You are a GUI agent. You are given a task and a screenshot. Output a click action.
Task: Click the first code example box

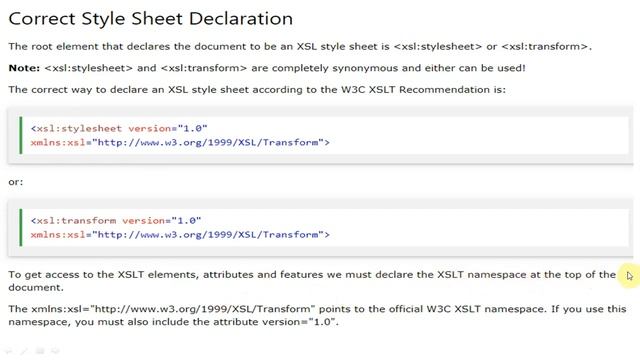click(320, 135)
